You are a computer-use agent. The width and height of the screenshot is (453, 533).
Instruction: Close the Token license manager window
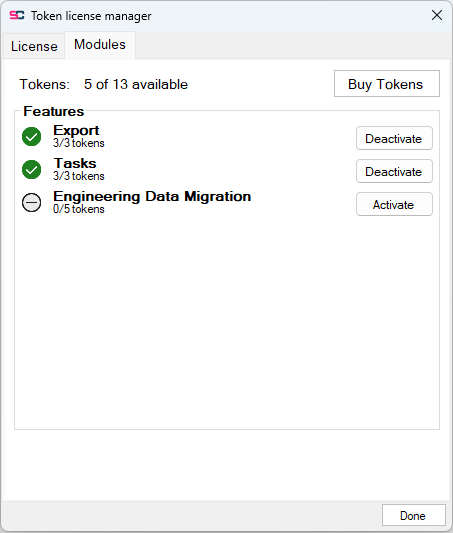tap(437, 15)
